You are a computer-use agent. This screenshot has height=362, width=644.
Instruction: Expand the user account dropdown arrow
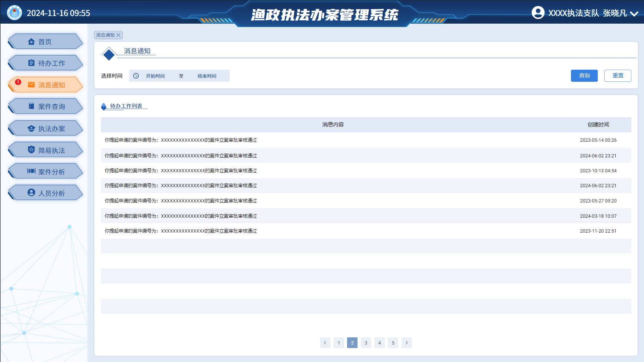(634, 14)
